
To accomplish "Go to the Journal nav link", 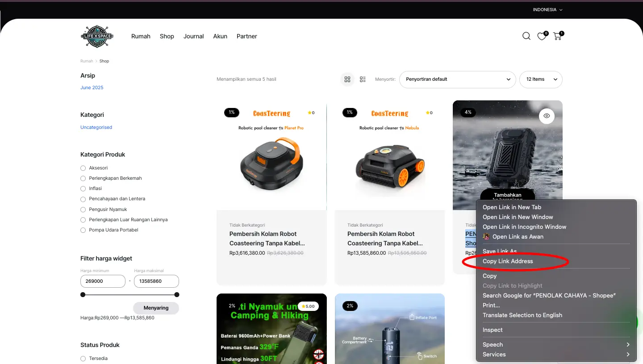I will tap(193, 37).
